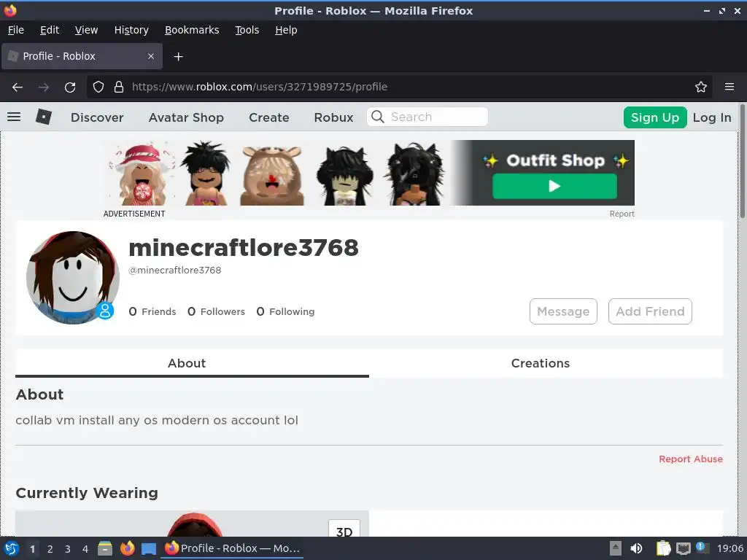The image size is (747, 560).
Task: Close the Profile - Roblox tab
Action: point(150,56)
